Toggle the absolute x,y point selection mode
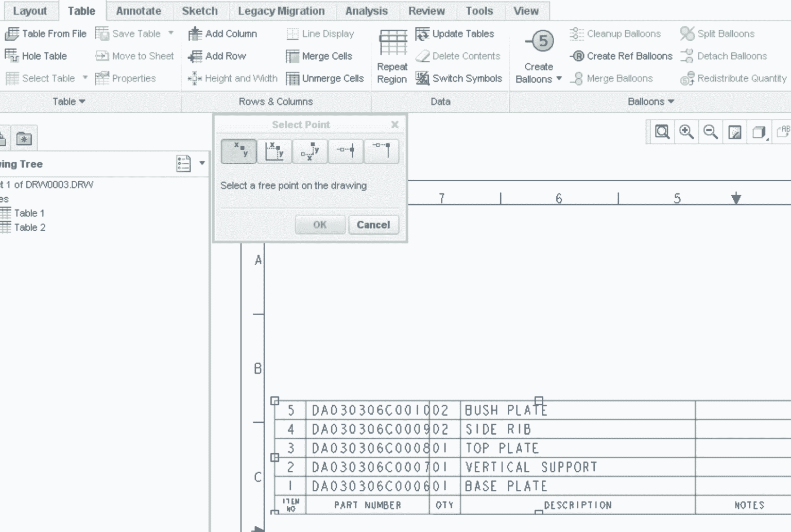 238,151
